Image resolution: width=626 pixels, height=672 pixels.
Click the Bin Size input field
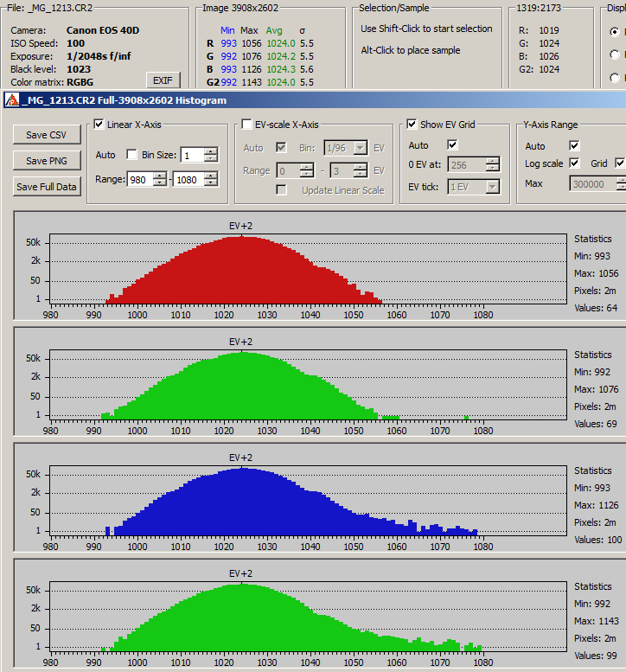191,156
